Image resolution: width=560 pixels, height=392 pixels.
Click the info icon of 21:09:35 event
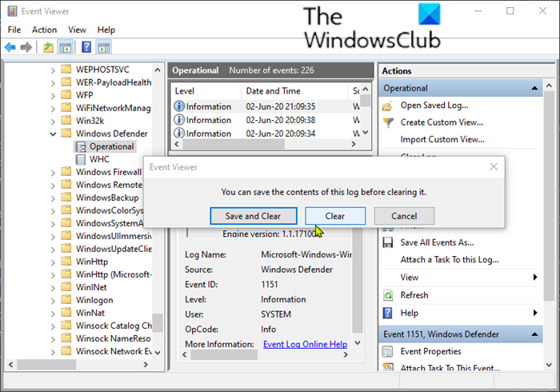179,106
